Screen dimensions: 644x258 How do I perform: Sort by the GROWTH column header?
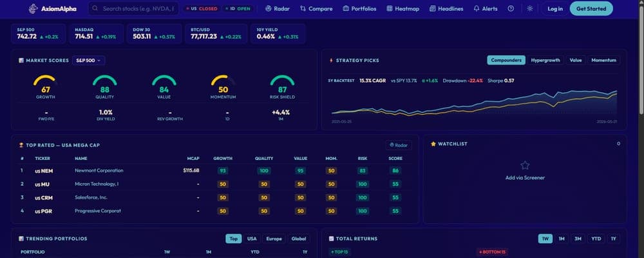pos(223,159)
